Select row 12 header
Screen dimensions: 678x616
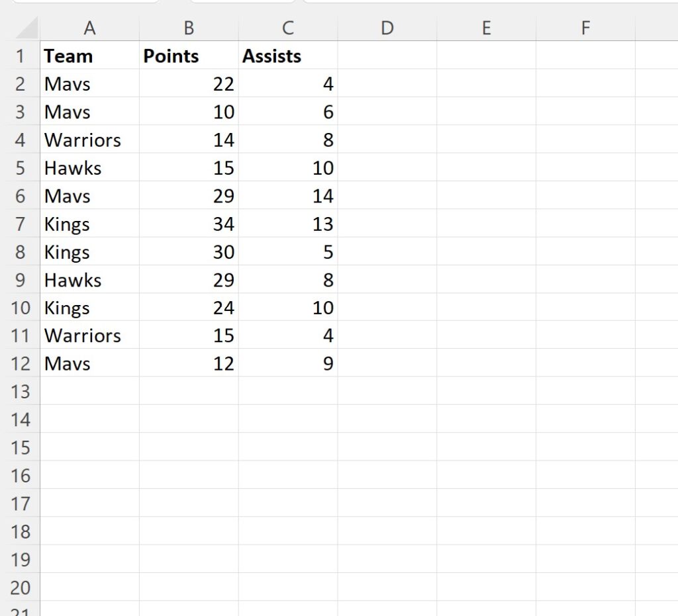[21, 363]
